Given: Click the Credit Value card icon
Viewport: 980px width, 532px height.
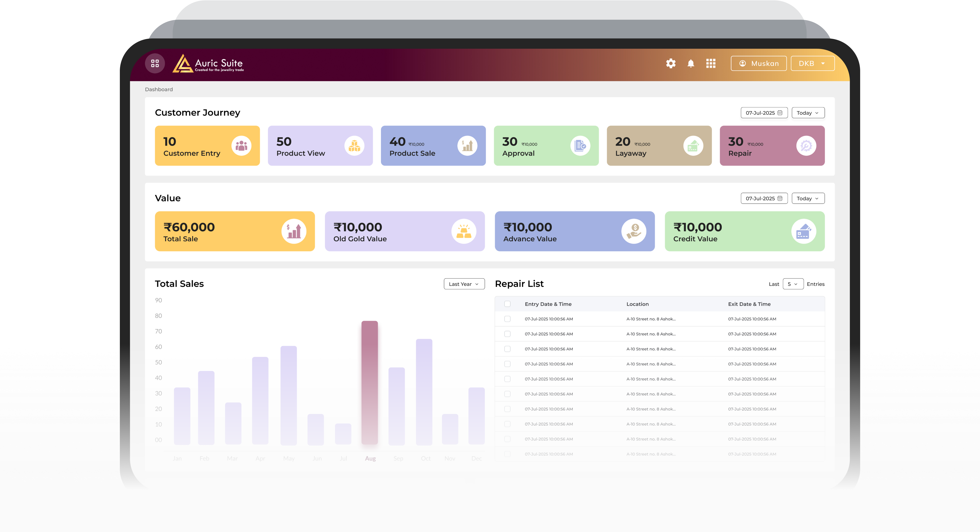Looking at the screenshot, I should 803,231.
